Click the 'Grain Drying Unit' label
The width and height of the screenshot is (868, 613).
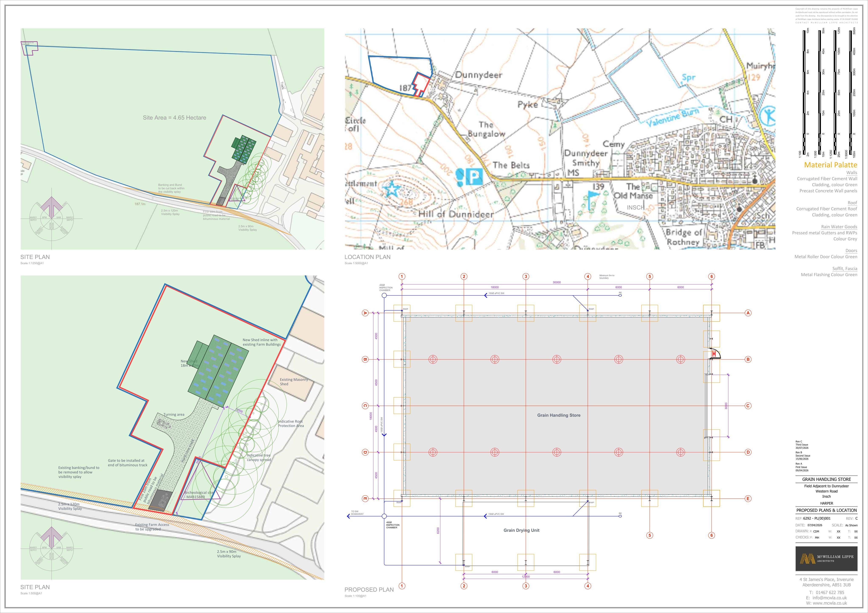pos(521,530)
